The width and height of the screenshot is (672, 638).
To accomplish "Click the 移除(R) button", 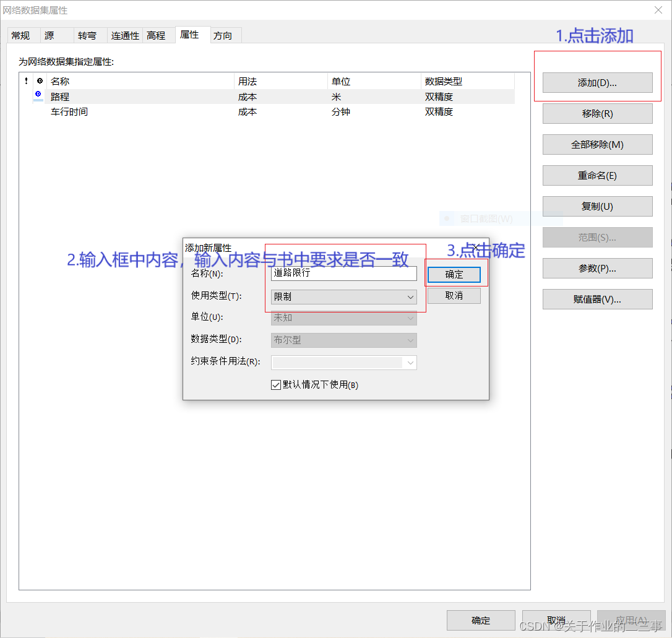I will (597, 113).
